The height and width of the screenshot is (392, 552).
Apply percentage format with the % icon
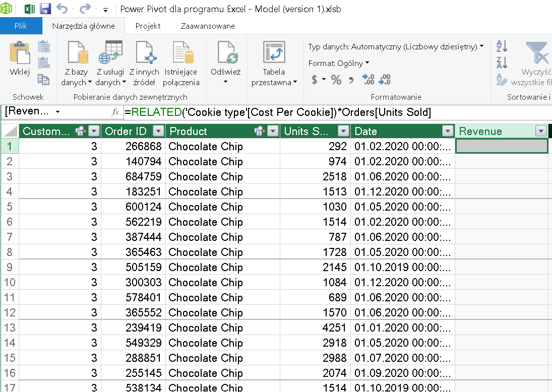(336, 79)
